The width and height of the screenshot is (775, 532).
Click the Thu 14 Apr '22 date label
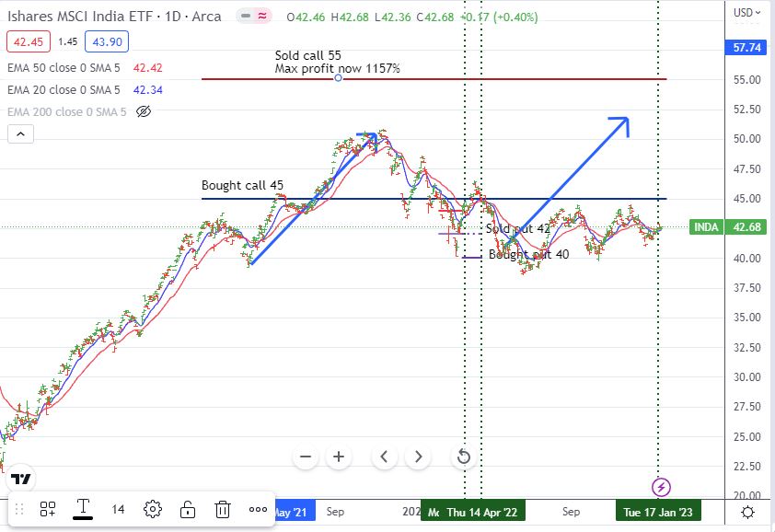pos(482,513)
